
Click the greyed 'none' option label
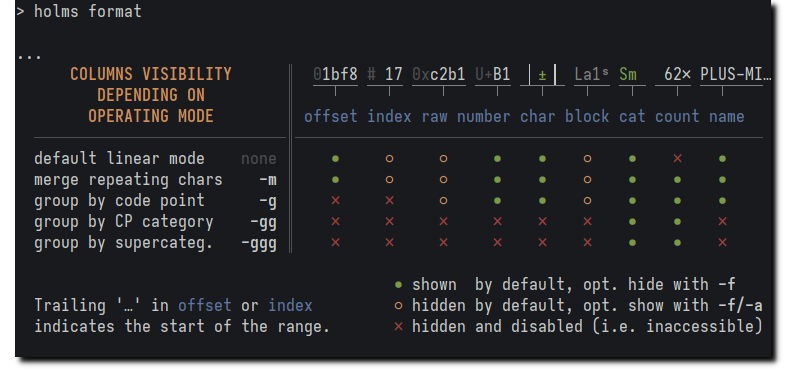[259, 159]
